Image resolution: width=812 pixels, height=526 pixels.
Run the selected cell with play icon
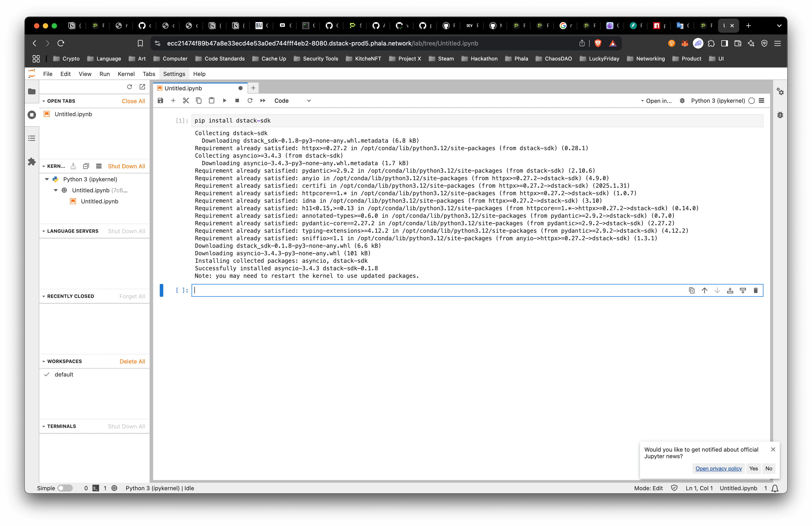click(224, 101)
